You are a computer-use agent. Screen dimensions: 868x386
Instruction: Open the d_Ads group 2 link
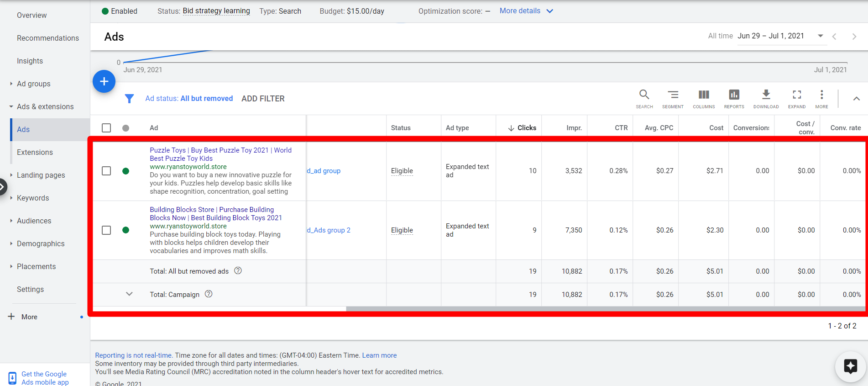329,230
